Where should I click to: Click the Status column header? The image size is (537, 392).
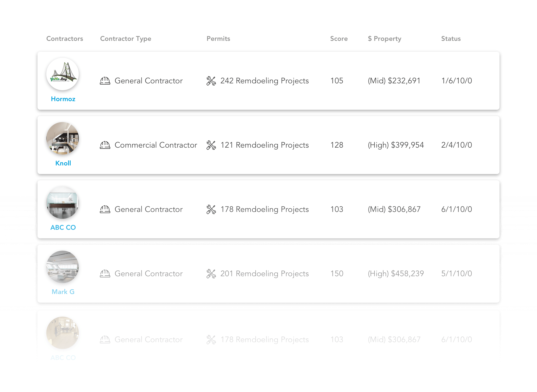(451, 39)
